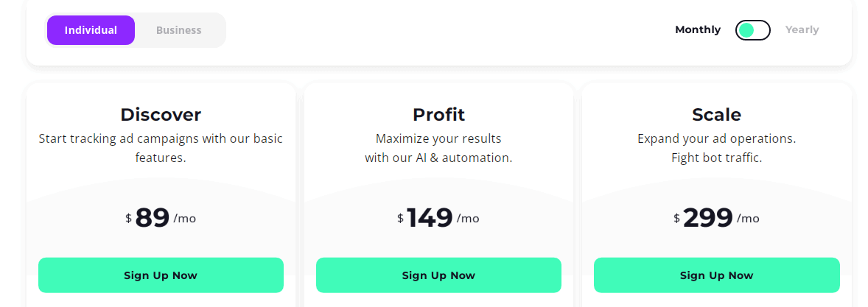Select the Monthly billing label
868x307 pixels.
click(697, 30)
